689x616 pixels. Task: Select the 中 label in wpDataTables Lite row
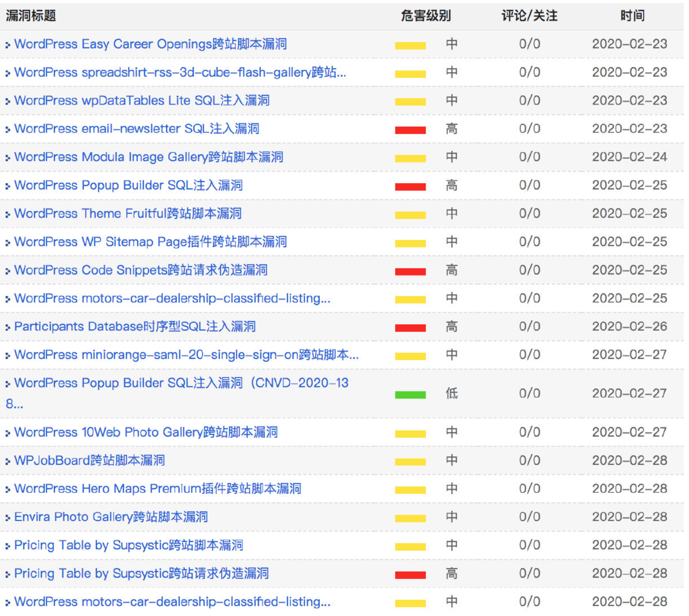tap(452, 101)
